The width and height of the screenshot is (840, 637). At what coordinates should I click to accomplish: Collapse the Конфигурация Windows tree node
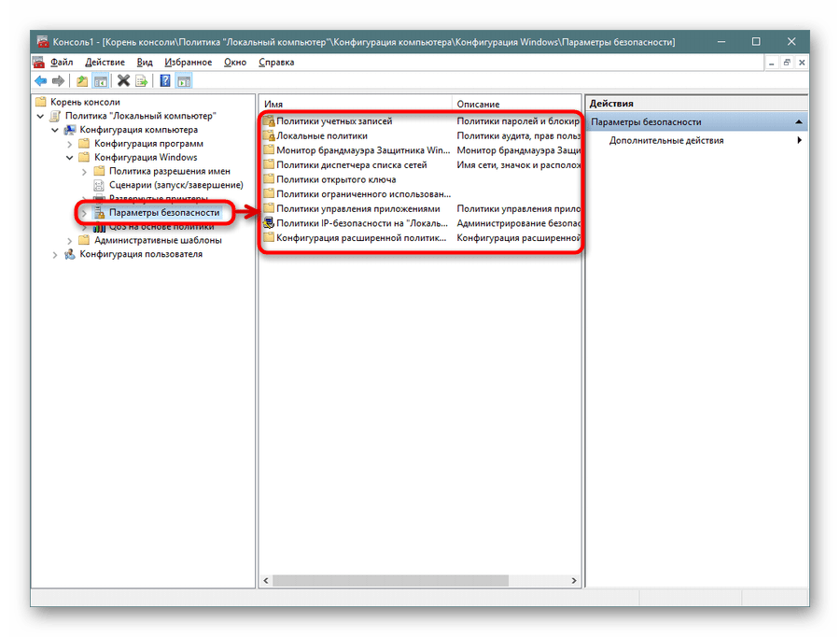(x=70, y=158)
